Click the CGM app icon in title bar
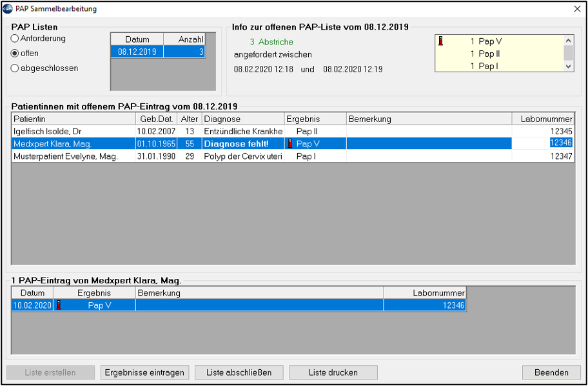 (x=7, y=8)
